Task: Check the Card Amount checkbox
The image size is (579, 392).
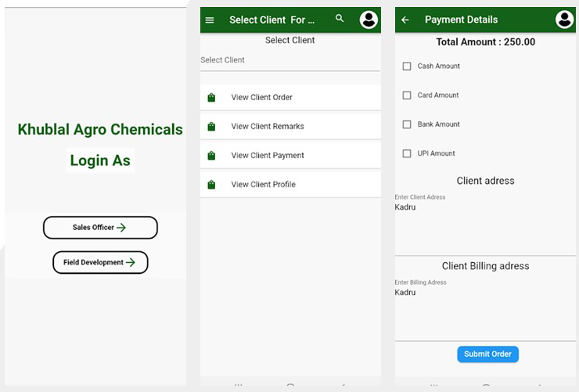Action: (x=407, y=95)
